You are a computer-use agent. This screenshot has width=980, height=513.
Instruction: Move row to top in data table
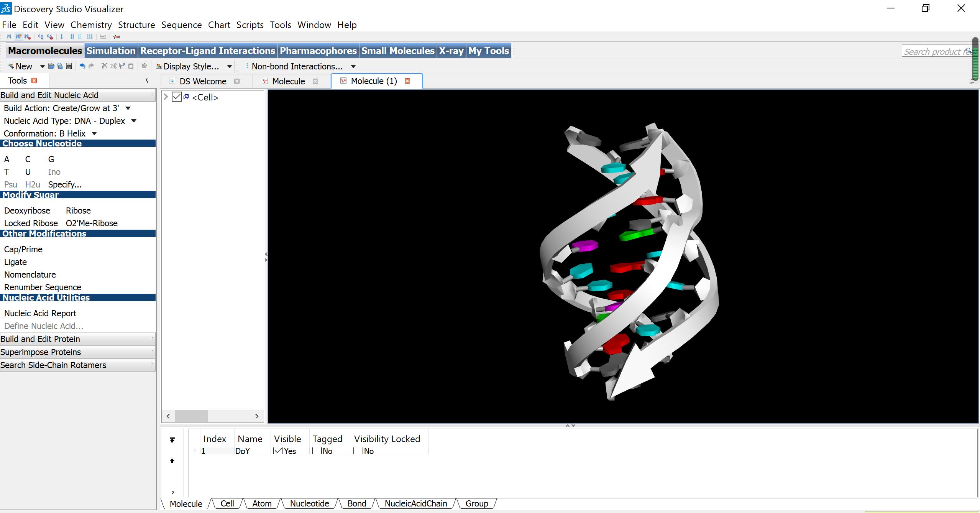(172, 440)
